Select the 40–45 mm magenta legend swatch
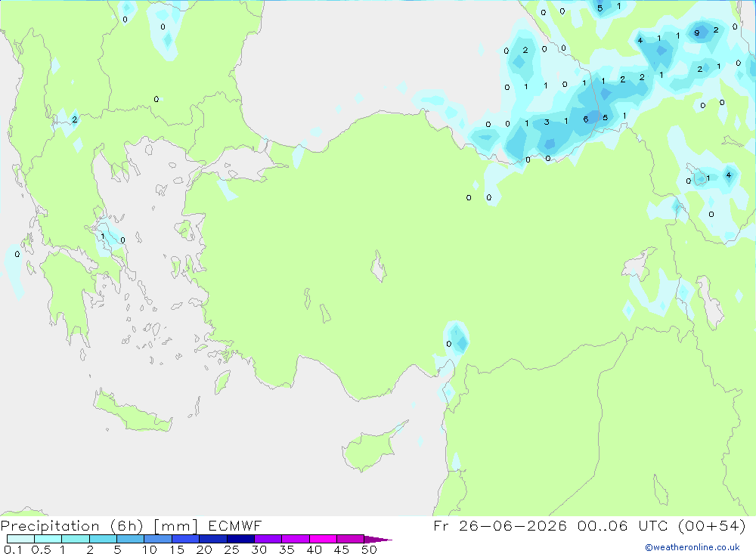Screen dimensions: 756x554 [323, 539]
